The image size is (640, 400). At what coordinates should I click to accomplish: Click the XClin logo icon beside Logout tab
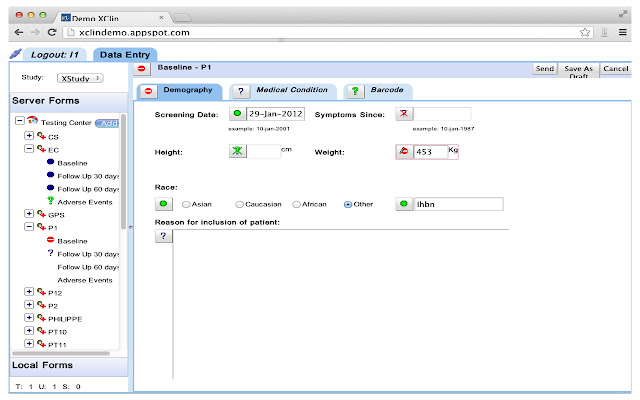(16, 54)
